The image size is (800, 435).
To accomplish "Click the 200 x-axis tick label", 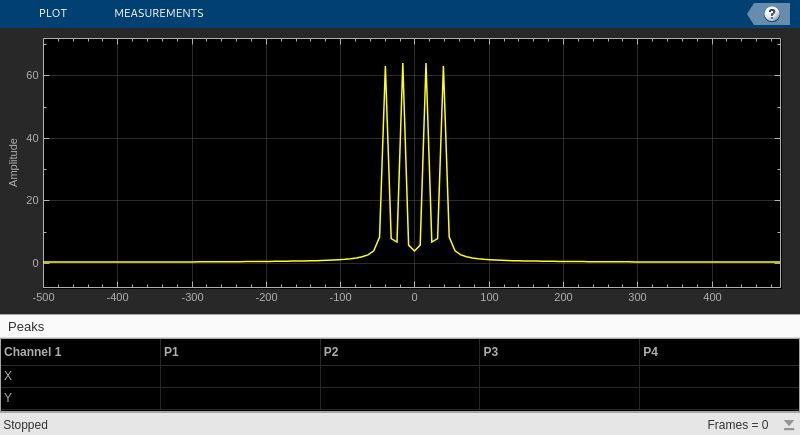I will click(563, 297).
